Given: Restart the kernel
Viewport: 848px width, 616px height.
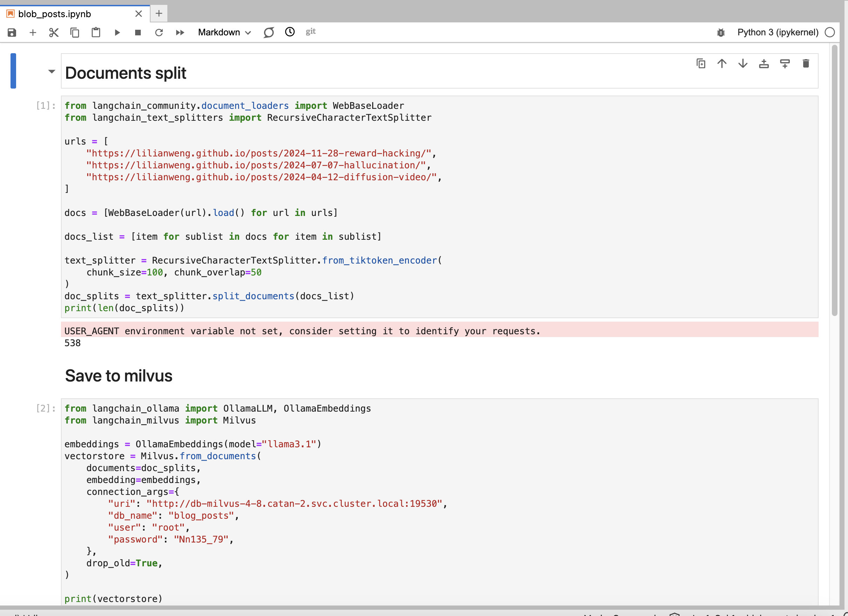Looking at the screenshot, I should coord(159,33).
